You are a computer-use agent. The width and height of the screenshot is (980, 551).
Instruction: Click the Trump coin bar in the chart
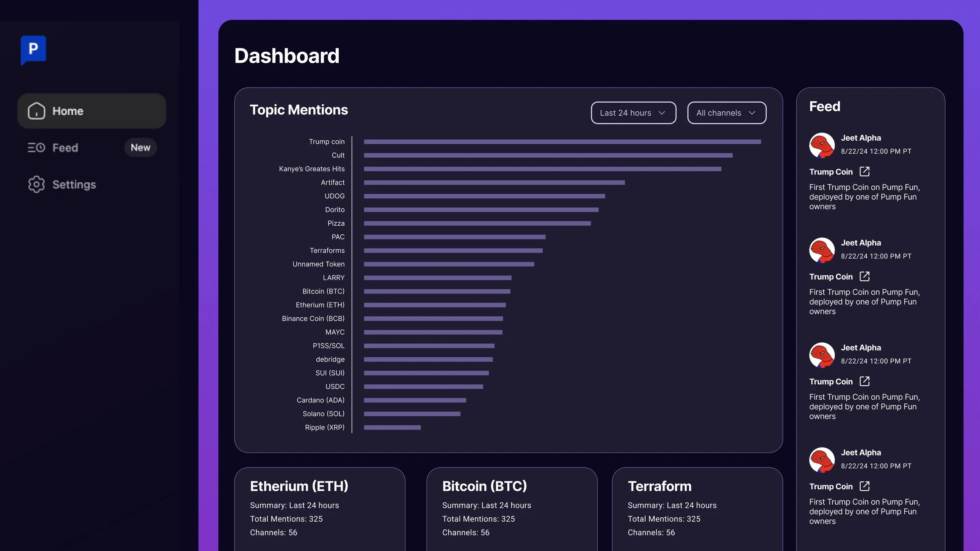[562, 141]
